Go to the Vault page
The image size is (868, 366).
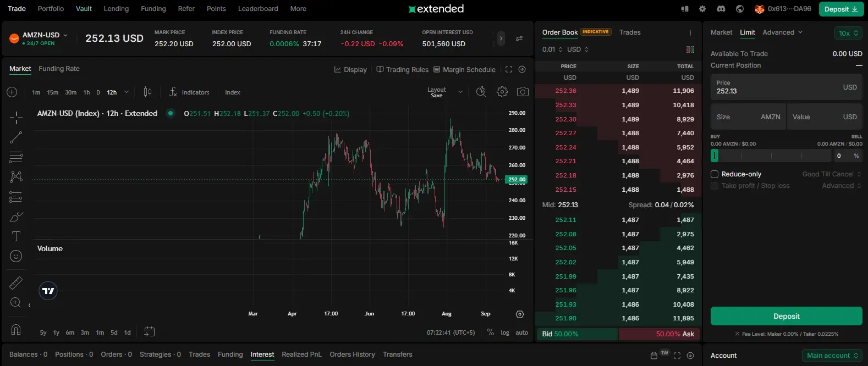[x=84, y=9]
